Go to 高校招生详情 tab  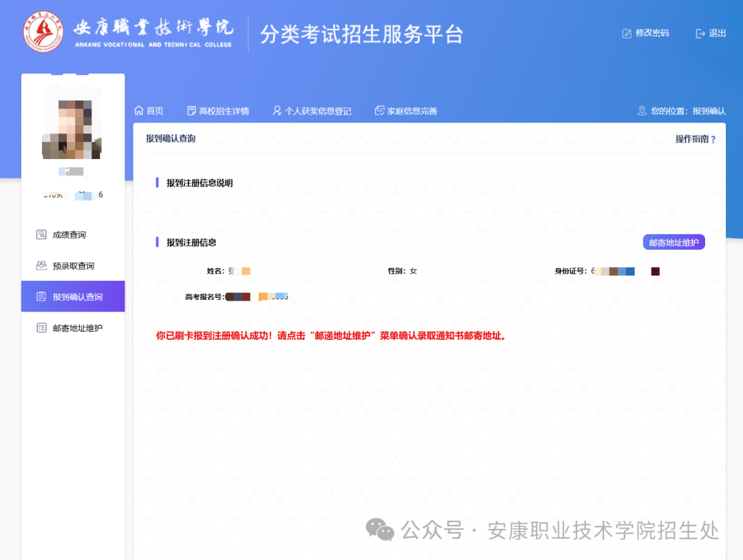pyautogui.click(x=224, y=111)
